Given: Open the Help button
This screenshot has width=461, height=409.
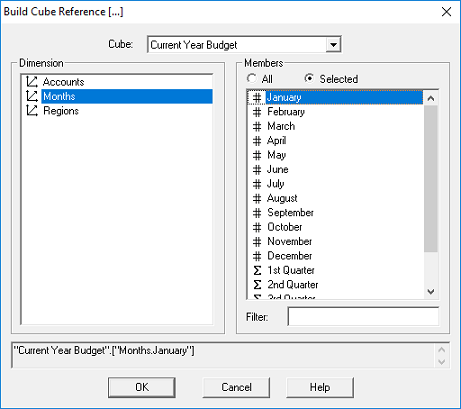Looking at the screenshot, I should pos(320,387).
